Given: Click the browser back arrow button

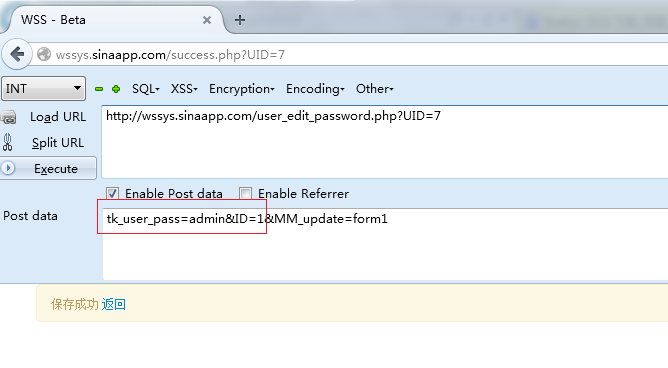Looking at the screenshot, I should (17, 54).
